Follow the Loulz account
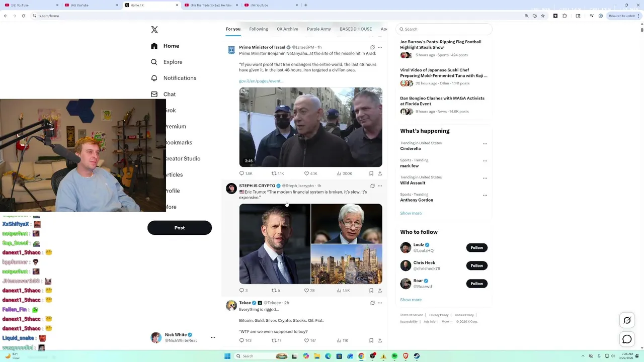 (x=477, y=247)
